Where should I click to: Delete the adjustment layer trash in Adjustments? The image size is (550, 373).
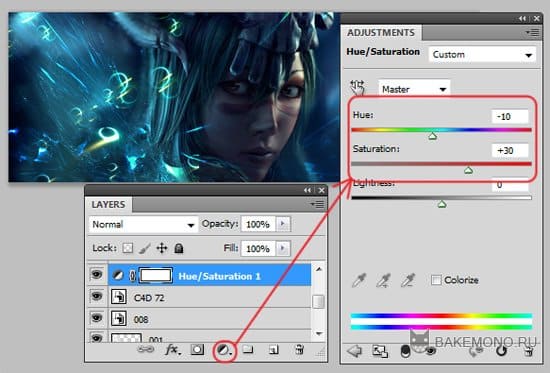tap(529, 351)
